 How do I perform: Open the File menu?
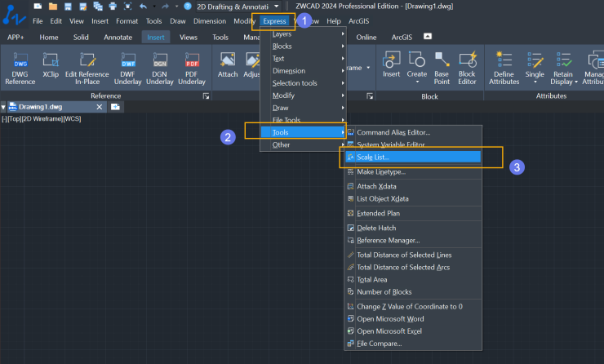pyautogui.click(x=38, y=21)
